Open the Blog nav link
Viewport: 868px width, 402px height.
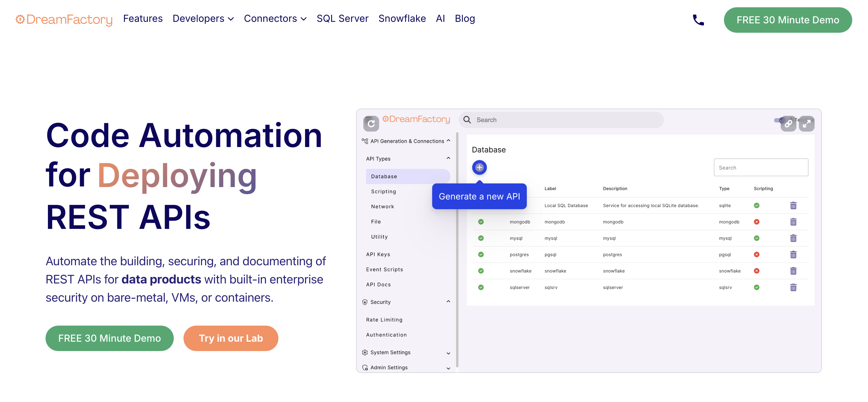tap(465, 18)
